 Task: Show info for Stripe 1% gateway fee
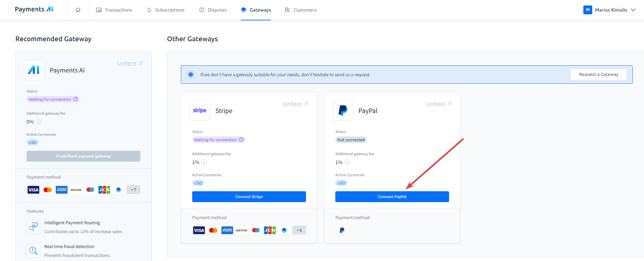(204, 162)
